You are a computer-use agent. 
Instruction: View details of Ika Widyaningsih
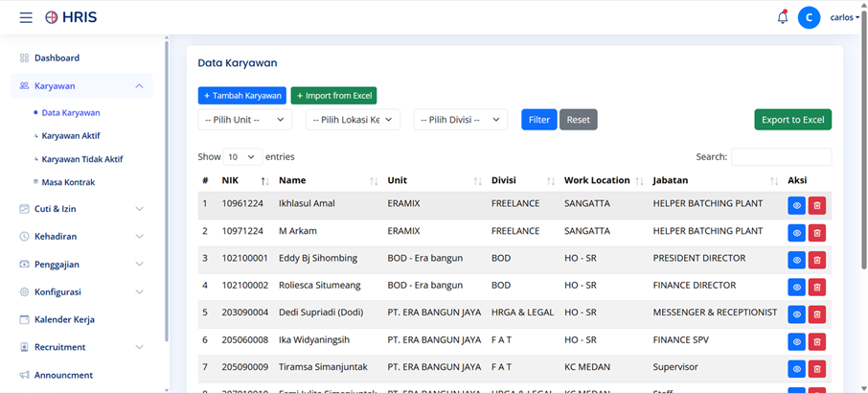pyautogui.click(x=796, y=341)
